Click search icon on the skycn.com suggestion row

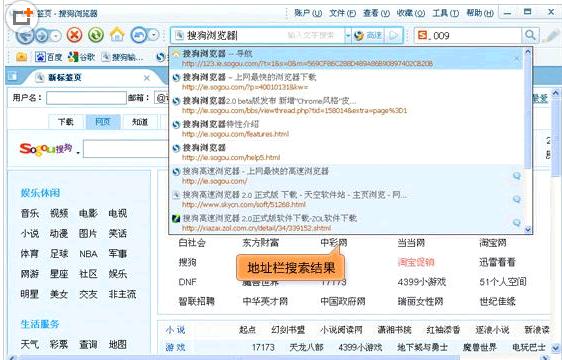coord(516,199)
